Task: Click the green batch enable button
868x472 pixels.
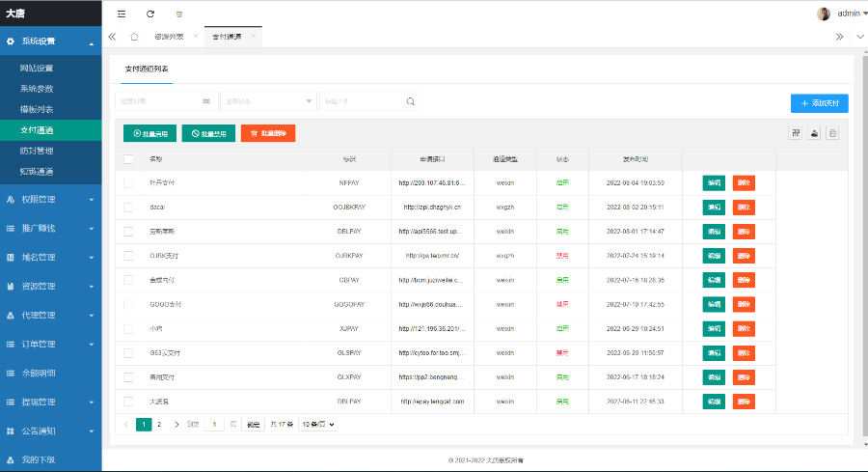Action: (150, 133)
